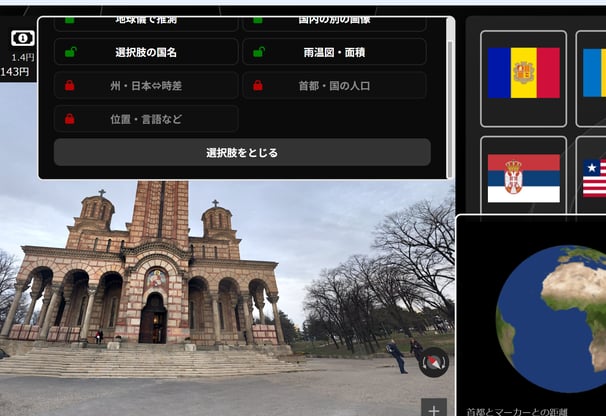Click the 143円 balance text
606x416 pixels.
pyautogui.click(x=15, y=72)
